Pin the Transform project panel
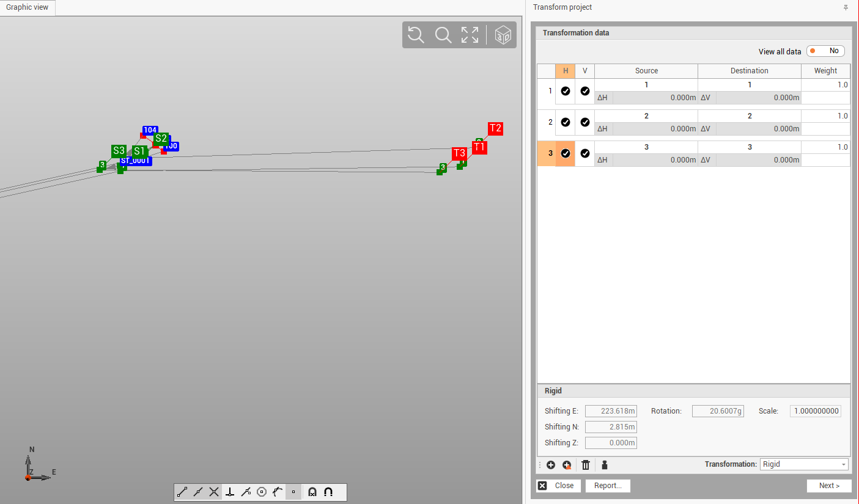The image size is (859, 504). pos(846,7)
